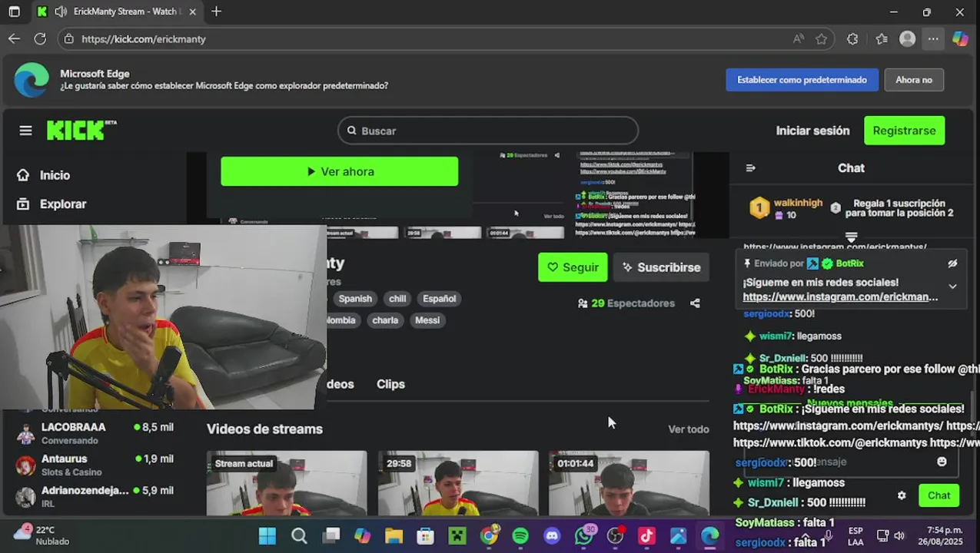Open Explorar in the sidebar

point(61,204)
